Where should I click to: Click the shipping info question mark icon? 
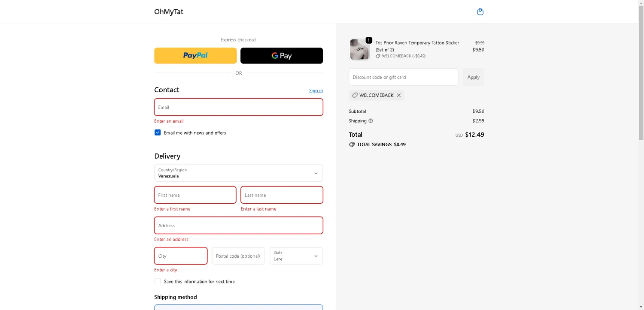tap(371, 121)
